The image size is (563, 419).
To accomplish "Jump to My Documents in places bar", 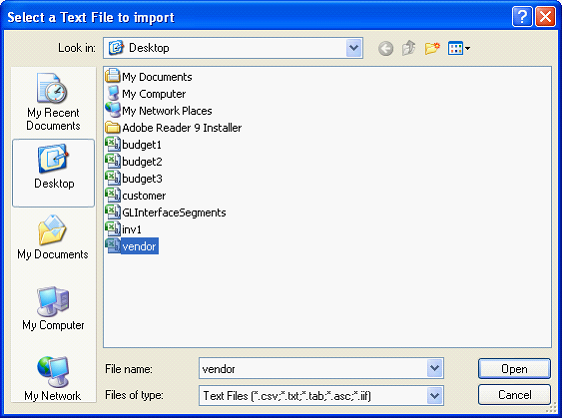I will (53, 237).
